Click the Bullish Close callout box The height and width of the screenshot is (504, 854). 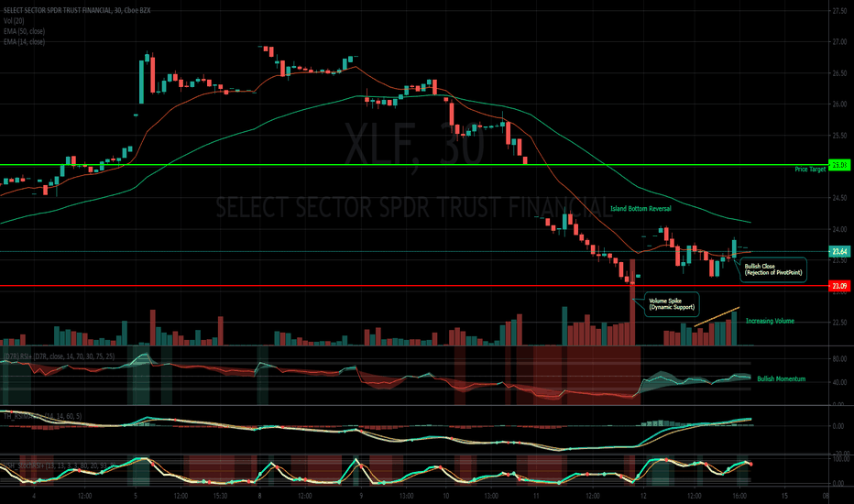773,269
